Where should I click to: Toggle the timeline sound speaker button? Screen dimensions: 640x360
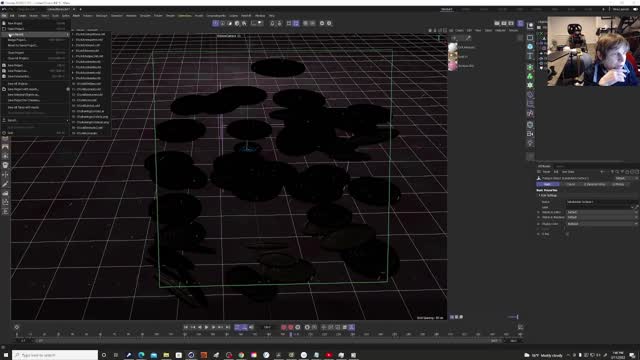(251, 327)
